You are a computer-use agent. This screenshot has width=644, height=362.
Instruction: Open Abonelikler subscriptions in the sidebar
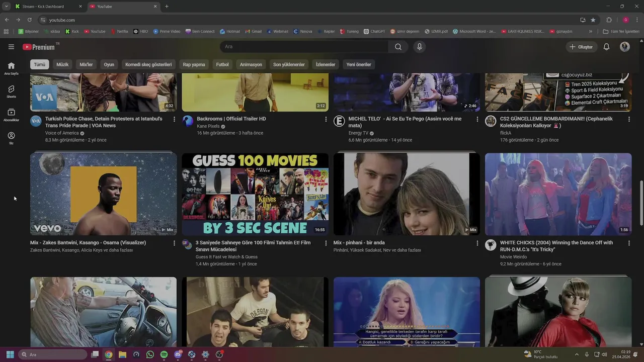coord(11,115)
